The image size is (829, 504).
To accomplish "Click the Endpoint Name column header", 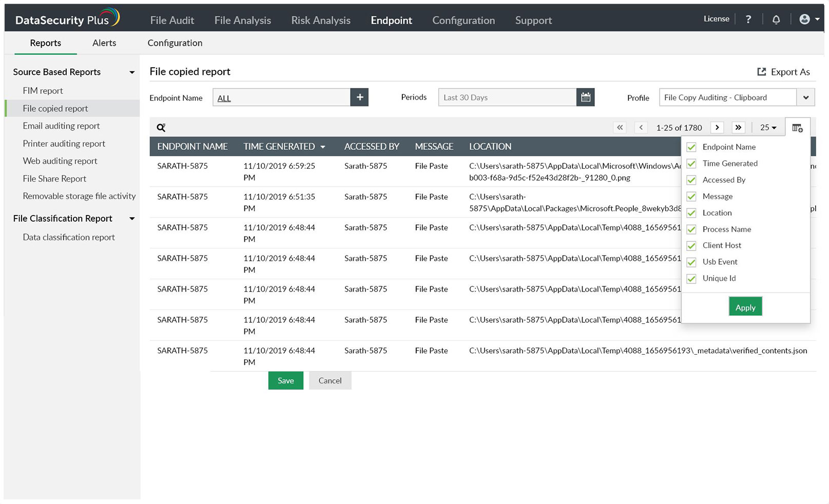I will click(192, 146).
